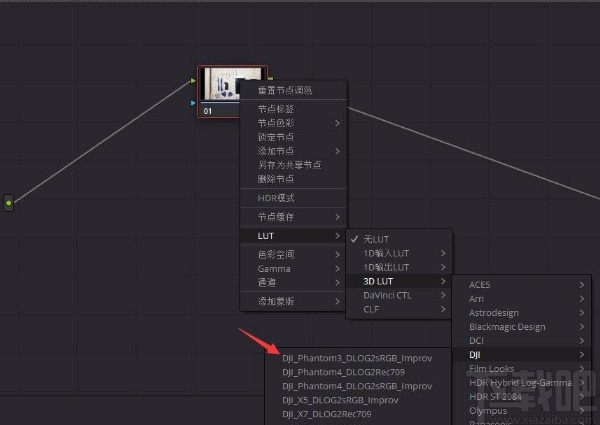The image size is (600, 425).
Task: Expand the Film Looks LUT folder
Action: tap(522, 369)
